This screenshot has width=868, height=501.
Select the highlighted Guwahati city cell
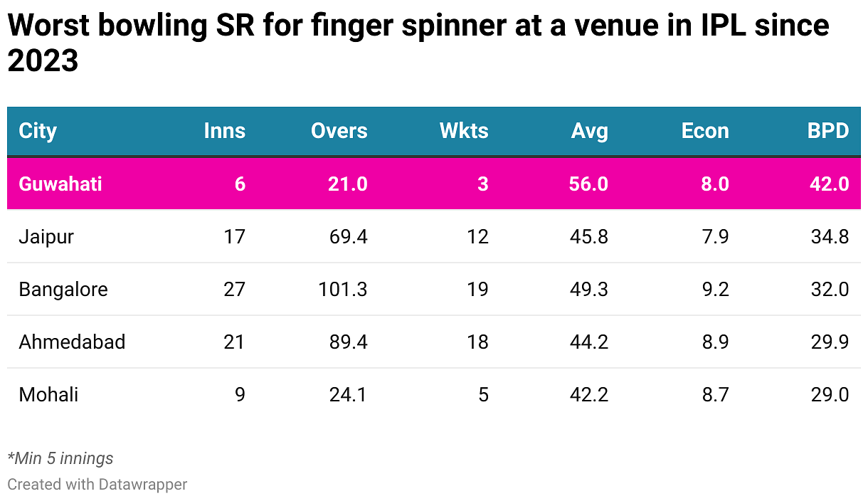(x=60, y=184)
